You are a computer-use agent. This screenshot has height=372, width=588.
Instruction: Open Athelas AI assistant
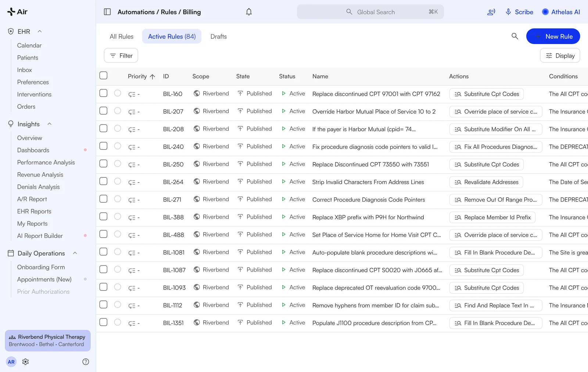click(561, 12)
